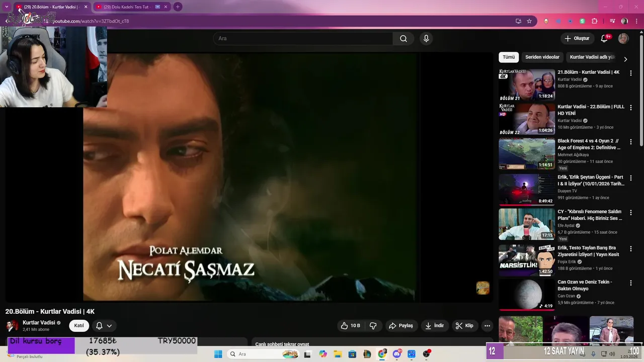Show more filter chips with the right chevron
This screenshot has width=644, height=362.
tap(625, 59)
